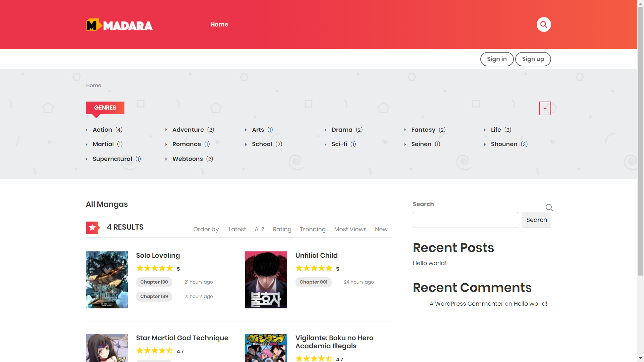The height and width of the screenshot is (362, 644).
Task: Click the Madara logo
Action: pyautogui.click(x=119, y=25)
